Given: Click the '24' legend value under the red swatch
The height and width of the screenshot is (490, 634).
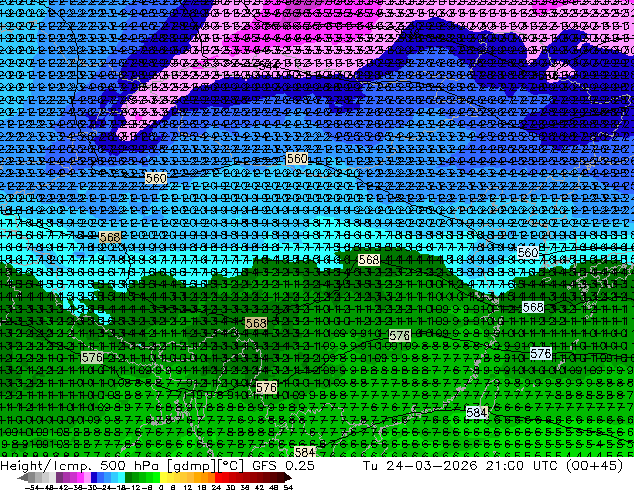Looking at the screenshot, I should click(216, 488).
